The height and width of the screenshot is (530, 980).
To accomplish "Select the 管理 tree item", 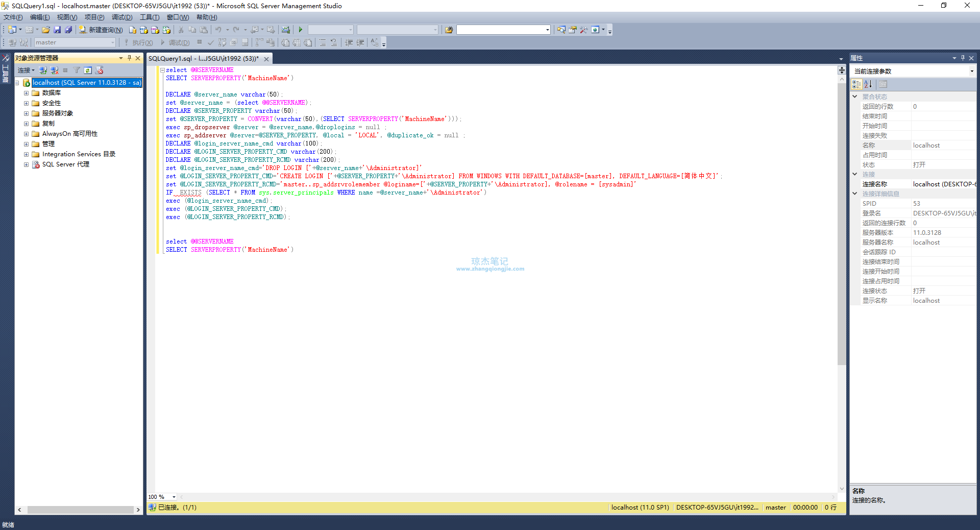I will [48, 144].
